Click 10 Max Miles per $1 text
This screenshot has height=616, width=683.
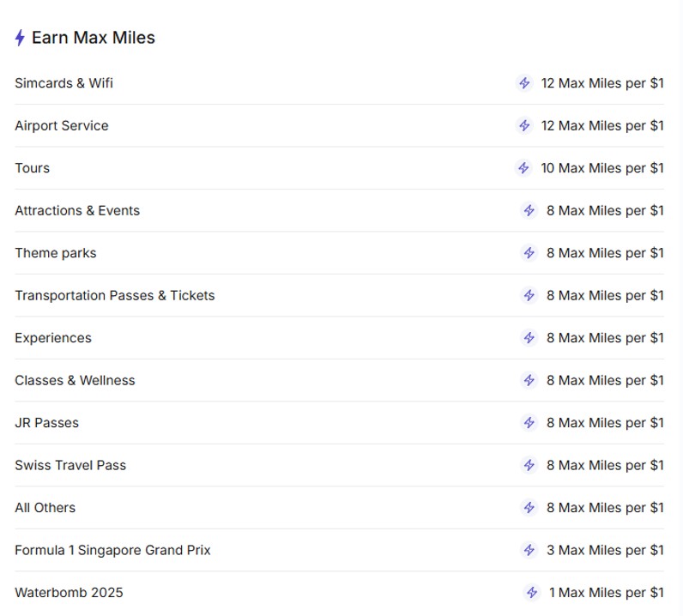[x=601, y=168]
